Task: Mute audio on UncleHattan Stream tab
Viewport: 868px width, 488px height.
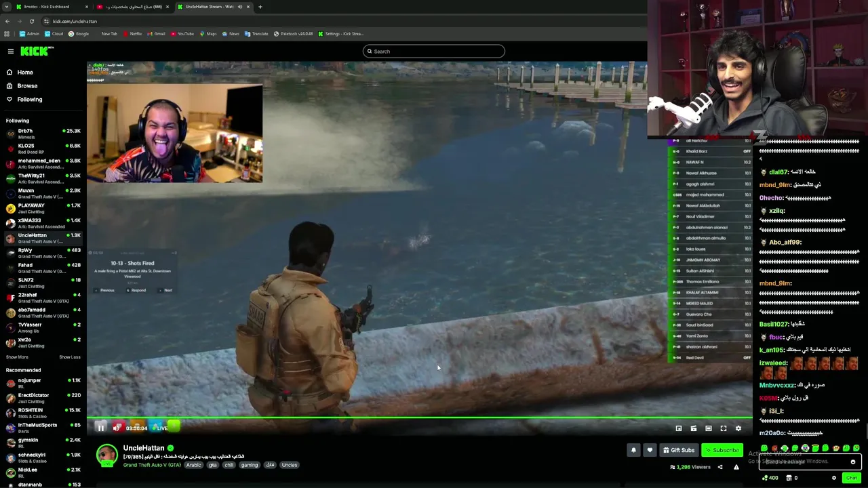Action: click(x=239, y=7)
